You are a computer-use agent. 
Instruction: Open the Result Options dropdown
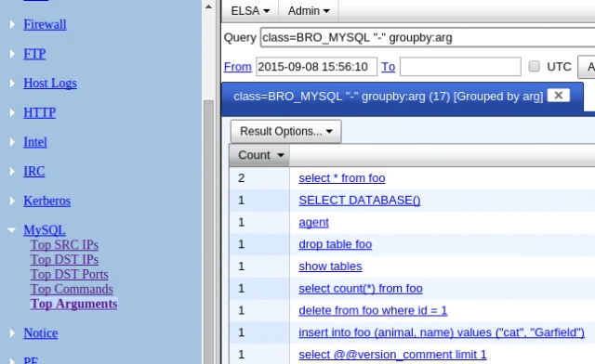coord(285,132)
